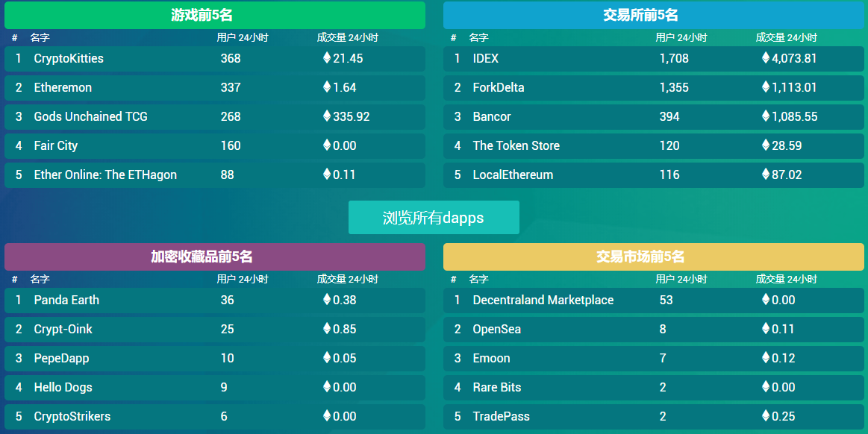
Task: Click Ethereum icon beside 0.85 volume
Action: tap(327, 328)
